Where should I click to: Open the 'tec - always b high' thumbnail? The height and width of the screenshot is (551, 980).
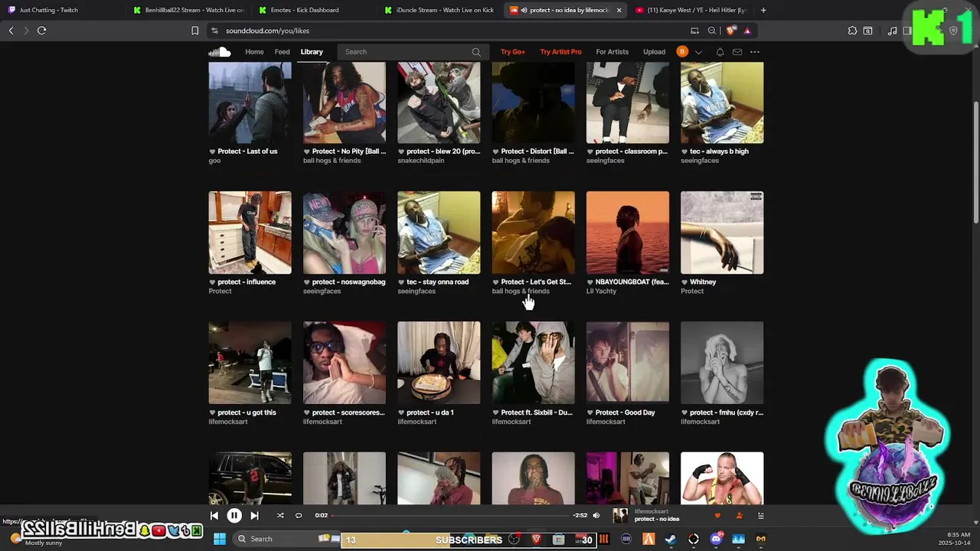pyautogui.click(x=722, y=103)
